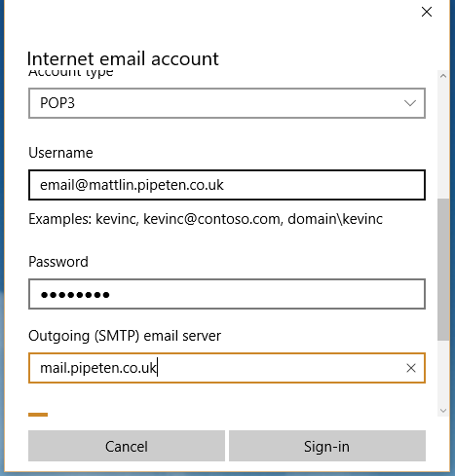Click the scrollbar down arrow

tap(443, 411)
